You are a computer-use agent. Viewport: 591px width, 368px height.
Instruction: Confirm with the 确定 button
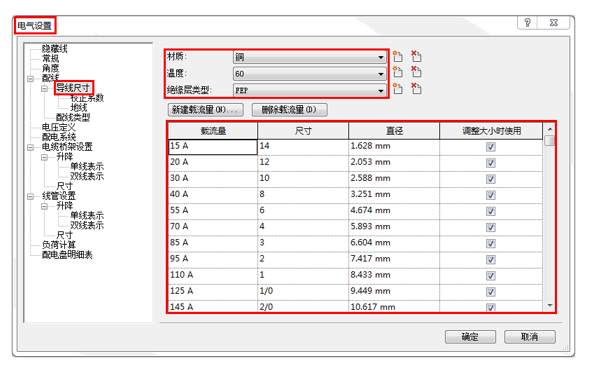tap(470, 337)
